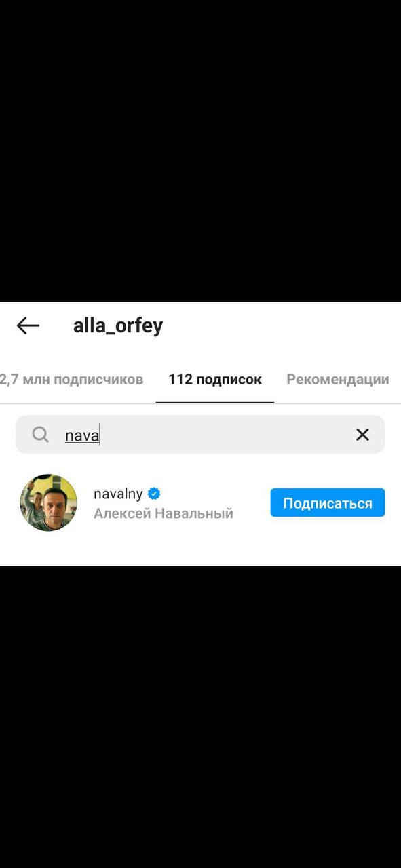Open the Рекомендации tab
Viewport: 401px width, 868px height.
pyautogui.click(x=338, y=379)
